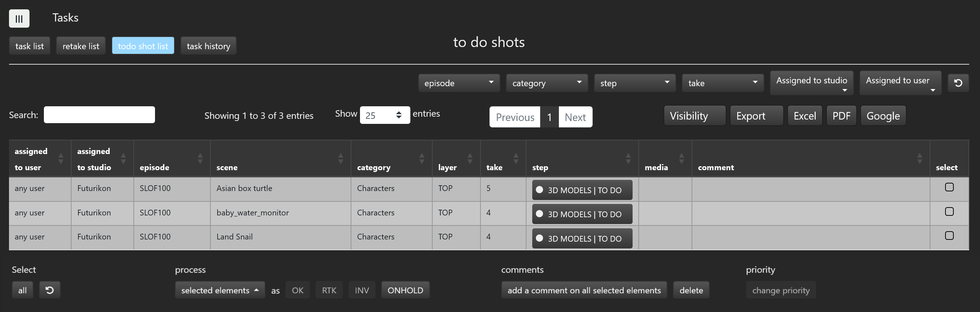Sort table by the scene column arrows
The height and width of the screenshot is (312, 980).
coord(341,158)
